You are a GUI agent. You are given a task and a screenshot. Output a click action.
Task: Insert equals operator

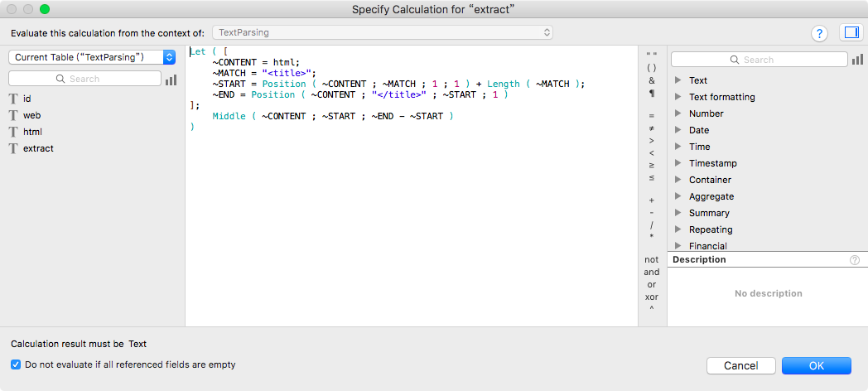tap(652, 116)
